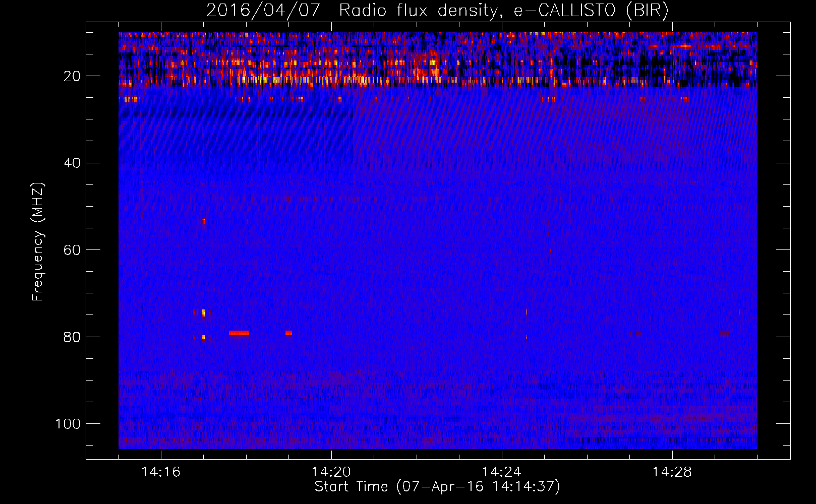Click the 20 MHz frequency tick label
This screenshot has height=504, width=816.
[x=72, y=76]
